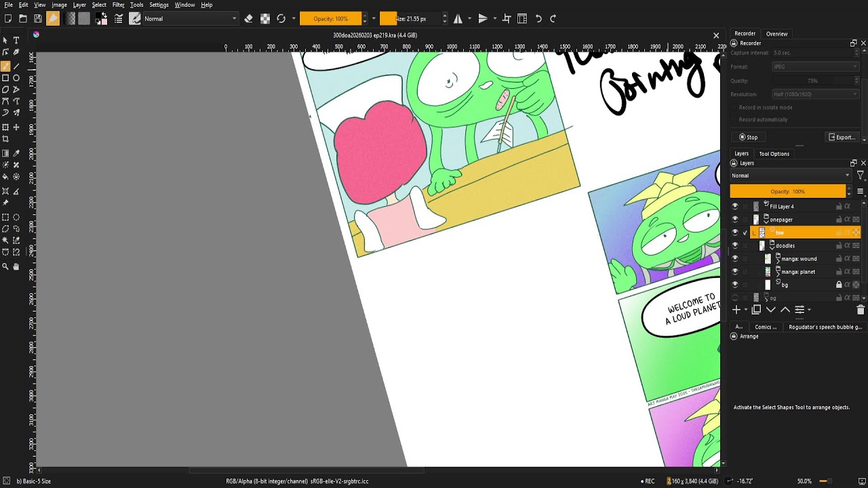Select the Transform tool
The width and height of the screenshot is (868, 488).
click(5, 127)
